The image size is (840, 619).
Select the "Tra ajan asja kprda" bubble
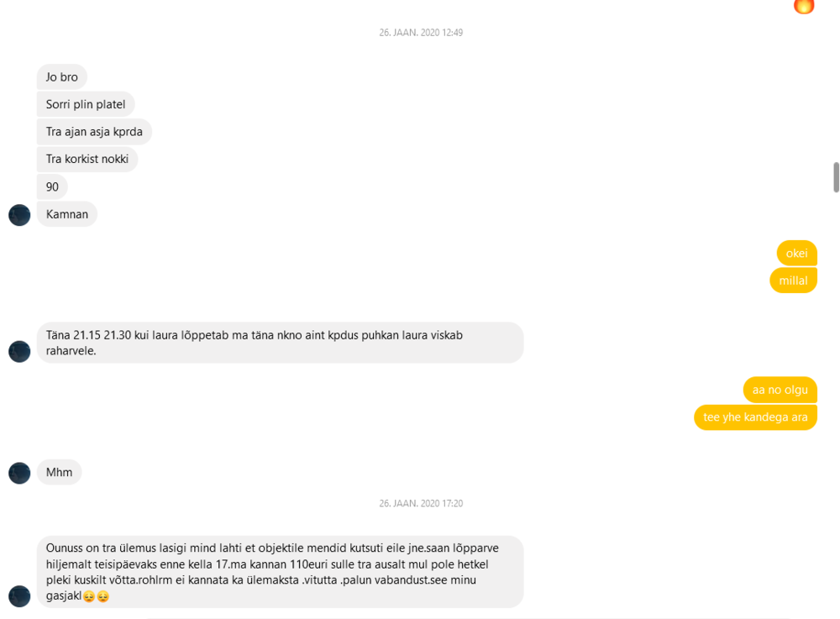94,132
